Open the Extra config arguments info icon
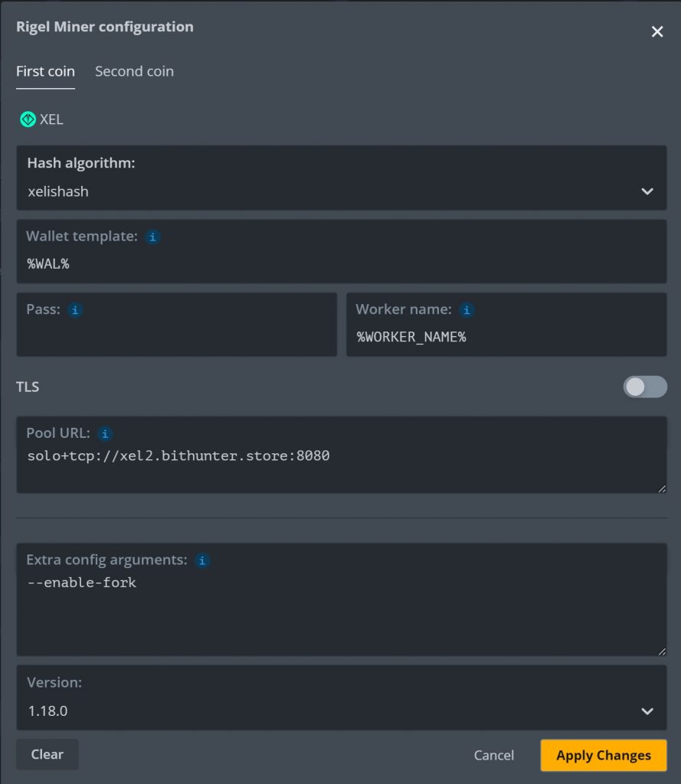Screen dimensions: 681x784 [x=202, y=560]
